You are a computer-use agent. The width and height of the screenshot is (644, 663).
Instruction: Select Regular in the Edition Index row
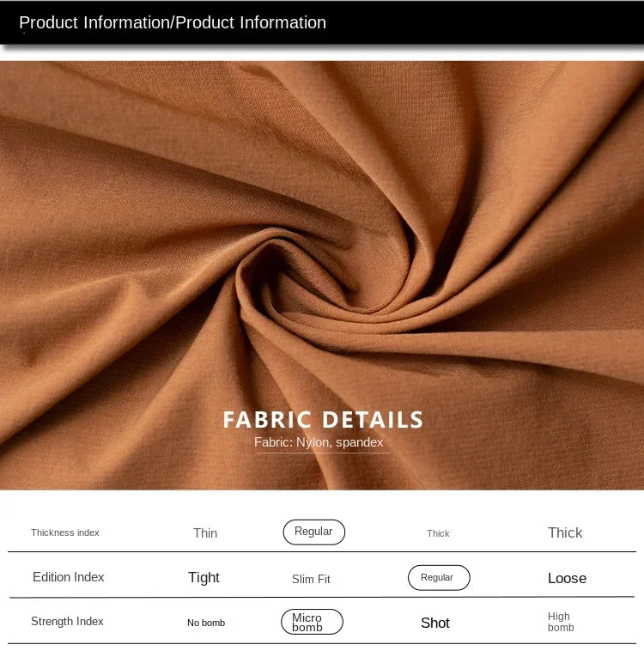(x=438, y=578)
